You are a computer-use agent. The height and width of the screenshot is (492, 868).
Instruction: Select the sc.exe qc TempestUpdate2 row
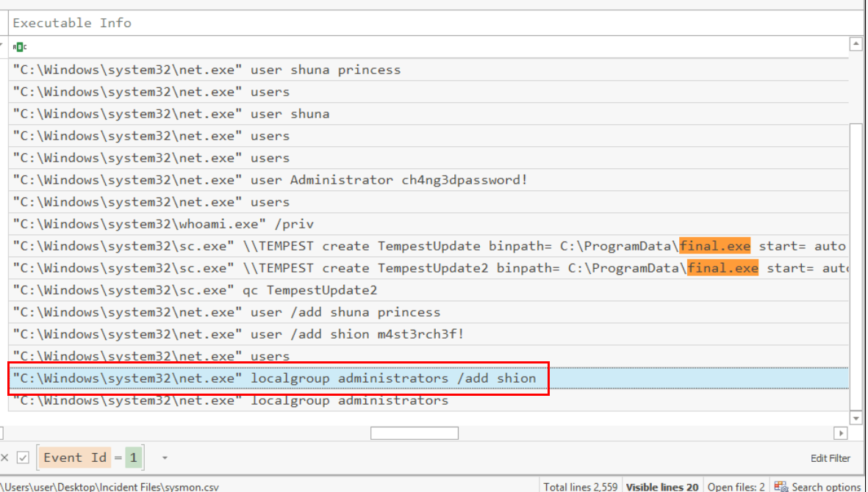(x=428, y=290)
